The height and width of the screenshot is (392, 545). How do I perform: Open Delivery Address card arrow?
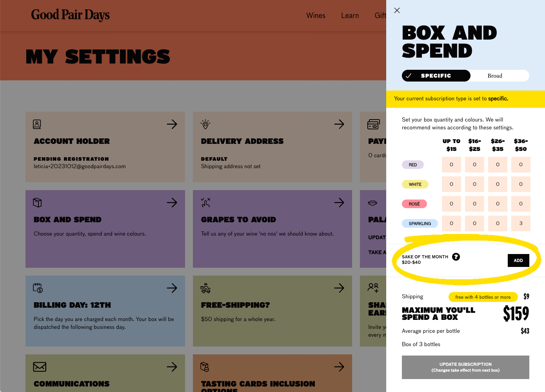pyautogui.click(x=339, y=124)
